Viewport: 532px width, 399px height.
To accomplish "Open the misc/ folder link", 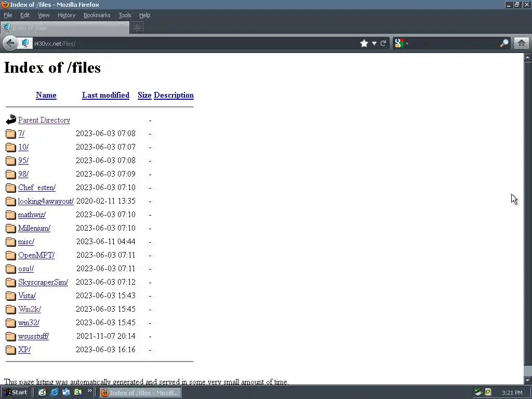I will (x=26, y=242).
